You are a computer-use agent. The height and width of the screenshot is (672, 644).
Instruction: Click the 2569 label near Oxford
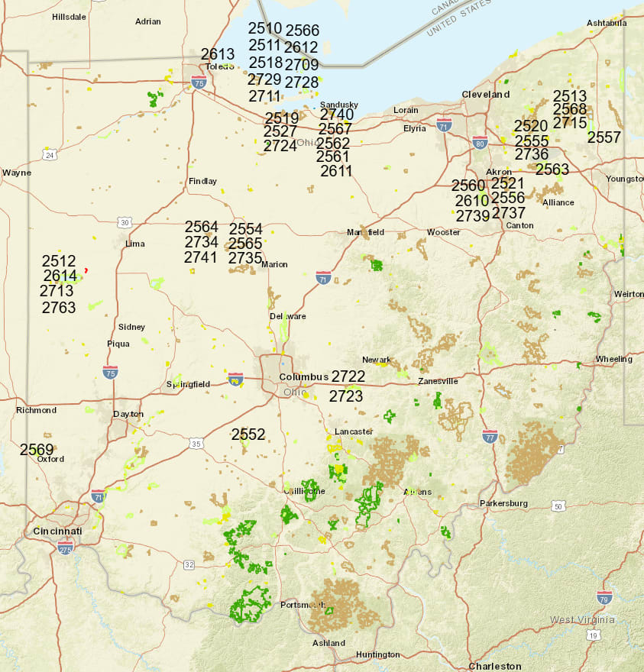coord(37,450)
